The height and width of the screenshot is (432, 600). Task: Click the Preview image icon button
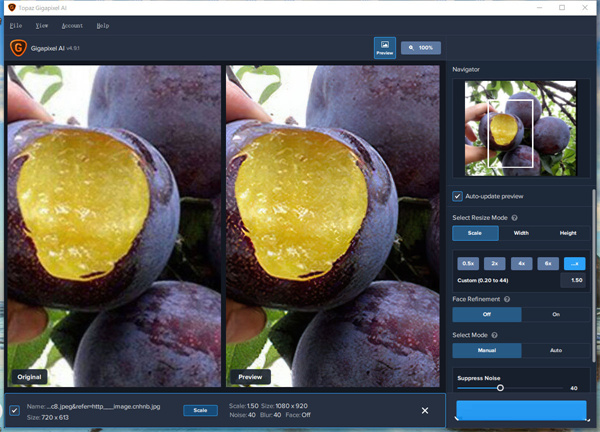click(385, 48)
